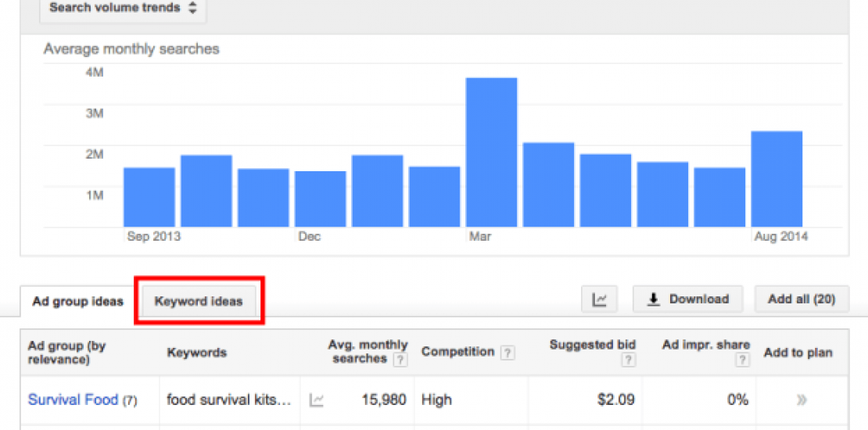Toggle the chart view icon beside Download
Screen dimensions: 868x430
600,299
